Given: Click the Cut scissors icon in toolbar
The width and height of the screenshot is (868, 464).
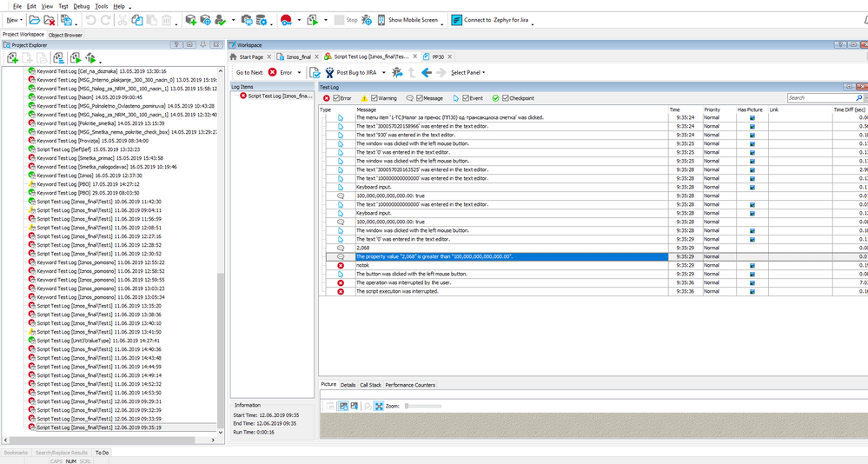Looking at the screenshot, I should [123, 20].
